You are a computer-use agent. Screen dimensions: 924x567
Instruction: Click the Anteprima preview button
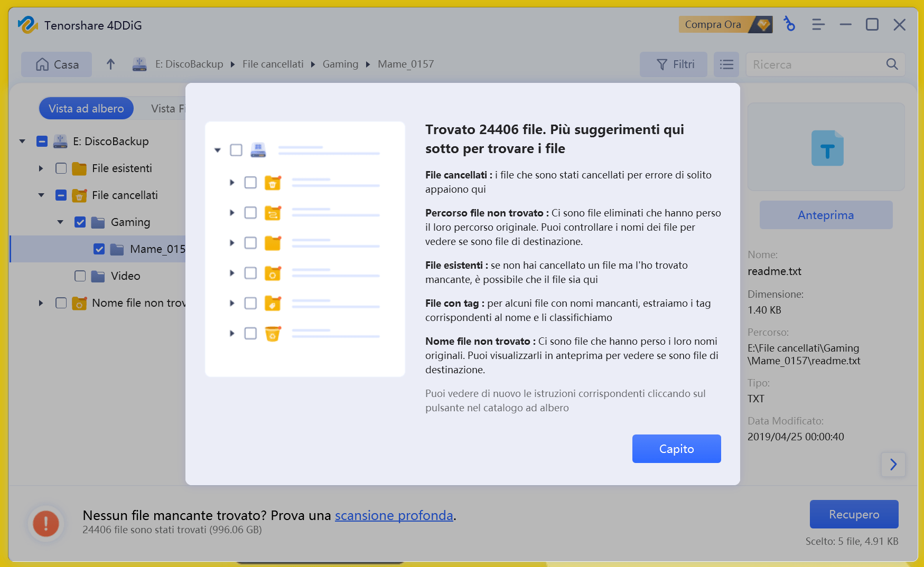tap(826, 215)
